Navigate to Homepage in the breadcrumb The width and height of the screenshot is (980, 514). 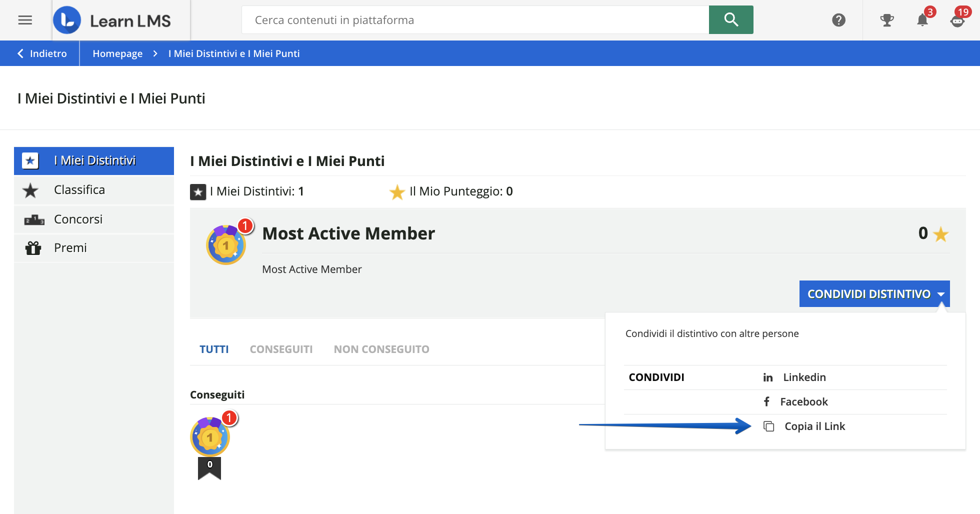click(117, 53)
